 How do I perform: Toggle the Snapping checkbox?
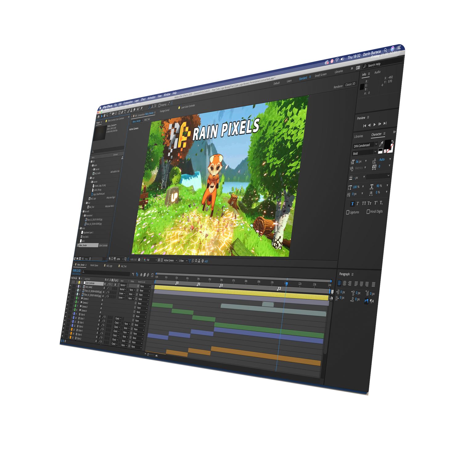[159, 105]
